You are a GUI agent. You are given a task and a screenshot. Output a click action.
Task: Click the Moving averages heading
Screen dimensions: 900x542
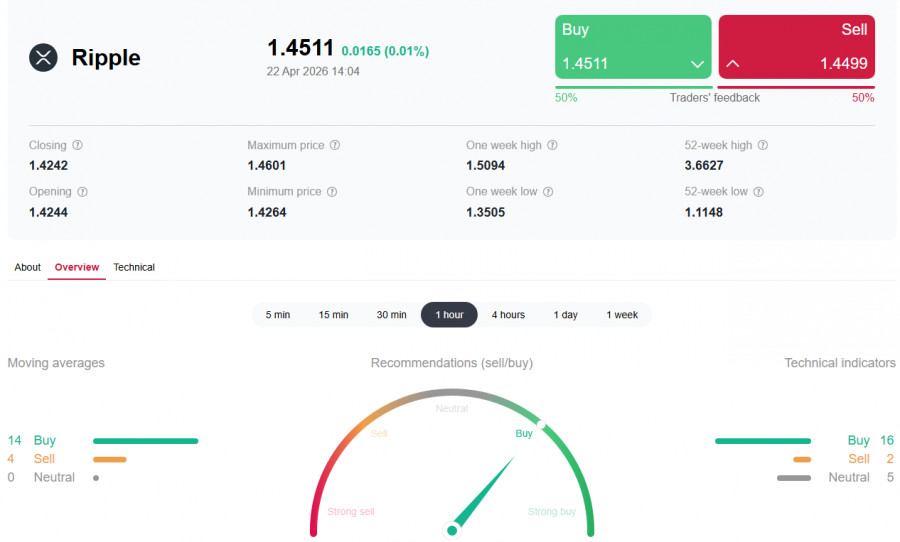[56, 363]
